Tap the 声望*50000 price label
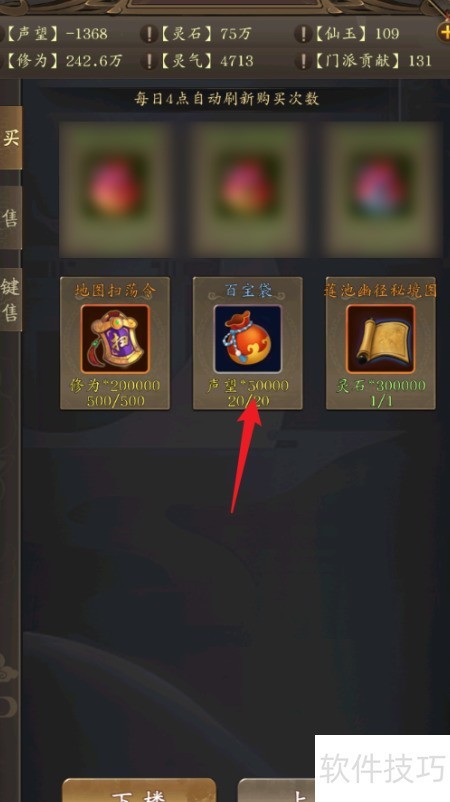The width and height of the screenshot is (450, 802). (248, 385)
